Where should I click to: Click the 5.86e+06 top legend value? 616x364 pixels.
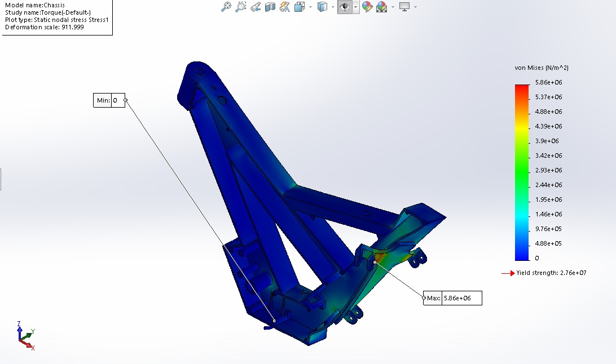click(x=548, y=82)
